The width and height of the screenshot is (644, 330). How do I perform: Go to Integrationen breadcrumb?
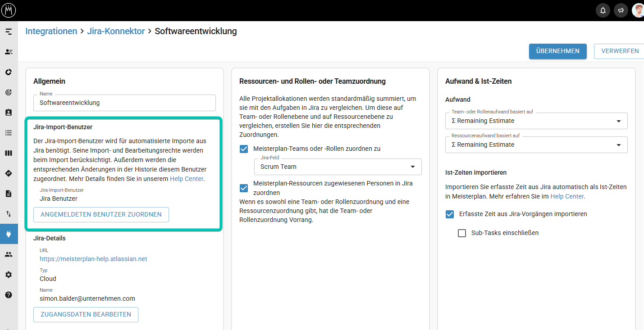[x=51, y=31]
